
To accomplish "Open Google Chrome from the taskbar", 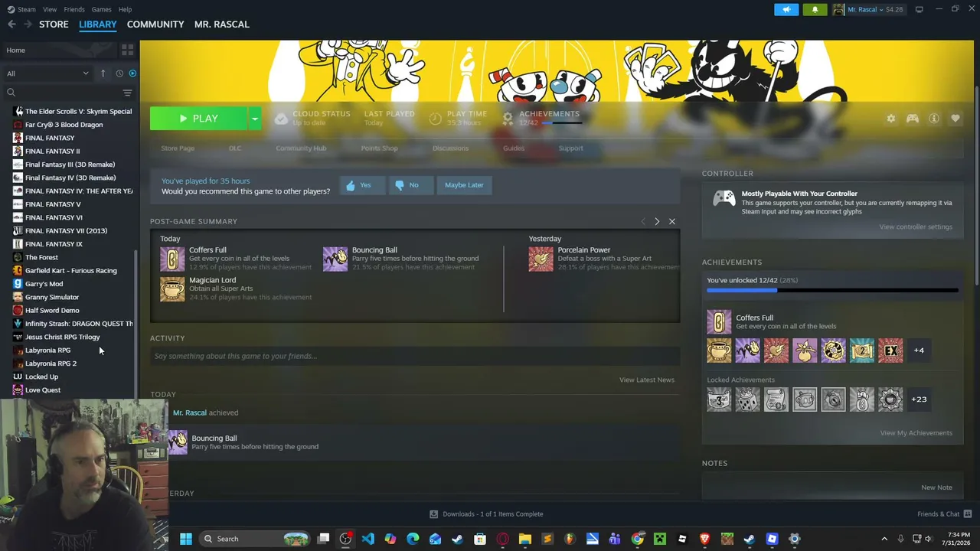I will [637, 539].
